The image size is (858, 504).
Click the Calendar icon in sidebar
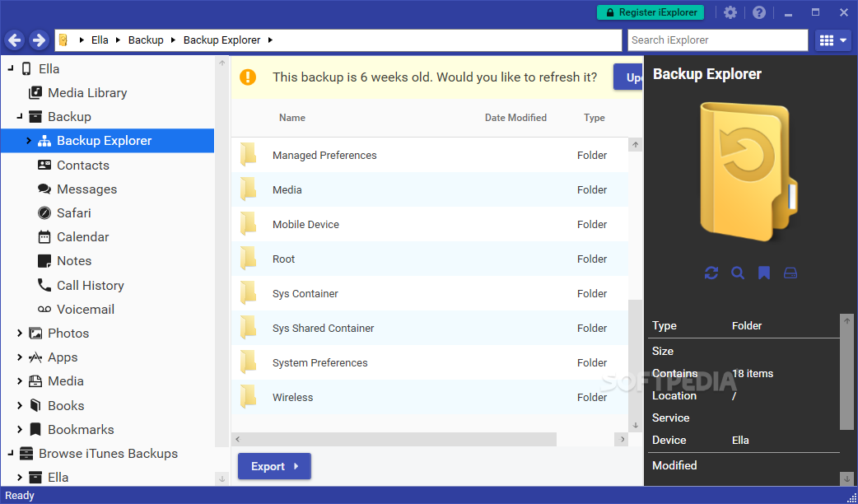tap(44, 237)
